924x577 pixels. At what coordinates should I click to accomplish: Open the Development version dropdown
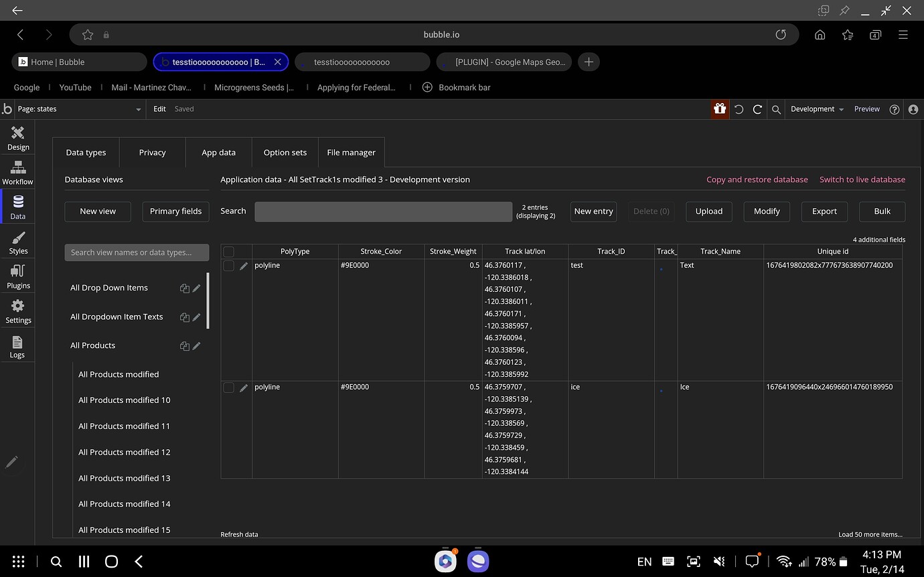816,108
